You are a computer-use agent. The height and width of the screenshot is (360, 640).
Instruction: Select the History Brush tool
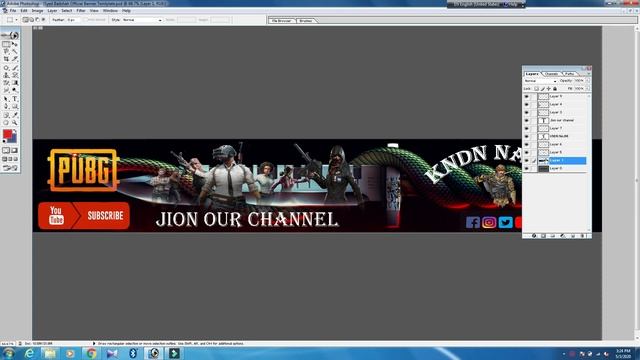click(15, 75)
